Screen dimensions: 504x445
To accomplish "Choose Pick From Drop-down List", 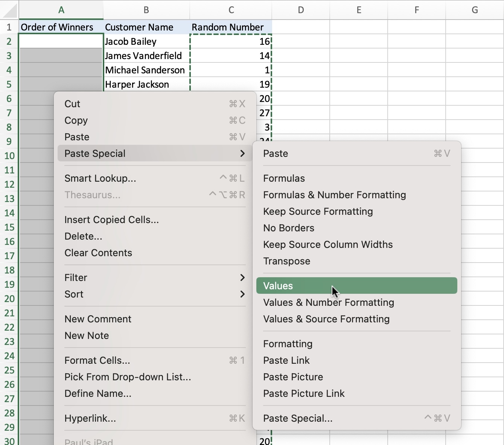I will 155,377.
